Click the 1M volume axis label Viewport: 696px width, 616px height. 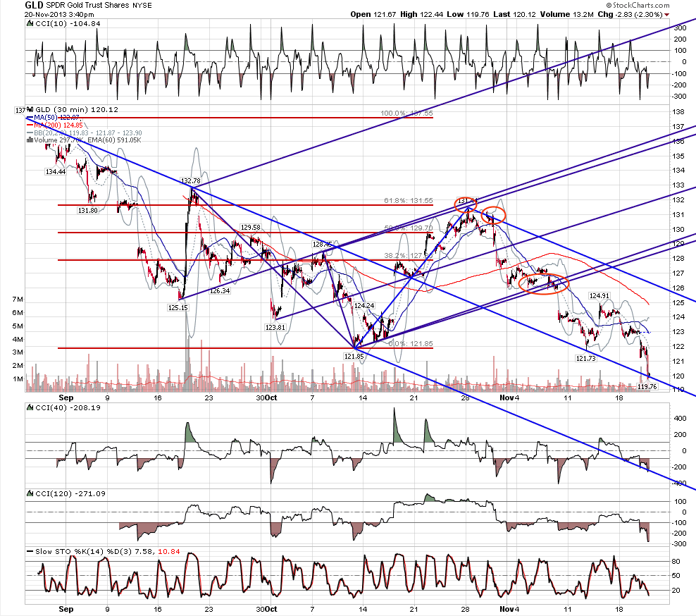click(18, 379)
